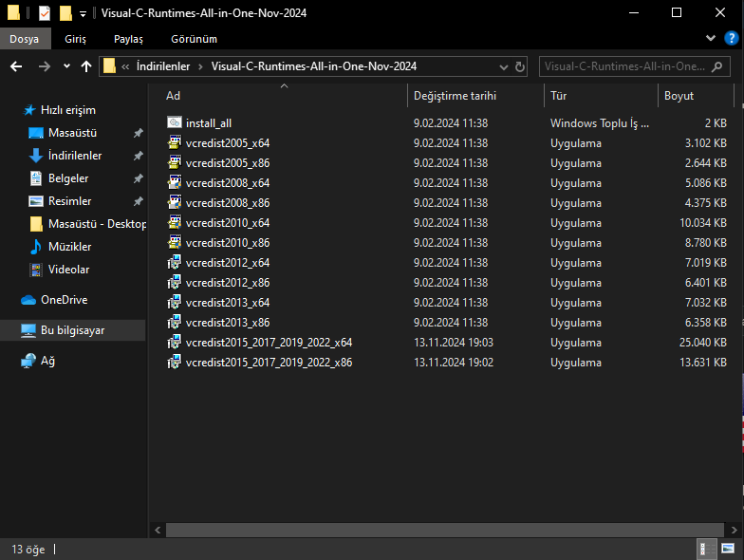Go forward with the right arrow

click(44, 66)
